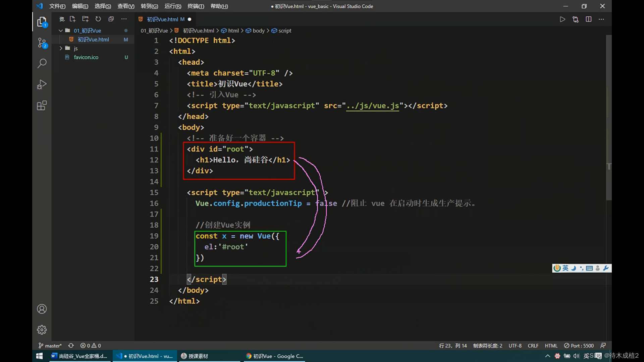Image resolution: width=644 pixels, height=362 pixels.
Task: Open the 文件(F) menu
Action: point(57,6)
